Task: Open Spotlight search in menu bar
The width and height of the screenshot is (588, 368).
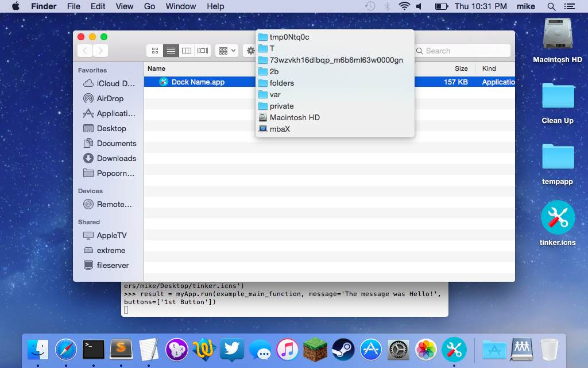Action: pyautogui.click(x=551, y=6)
